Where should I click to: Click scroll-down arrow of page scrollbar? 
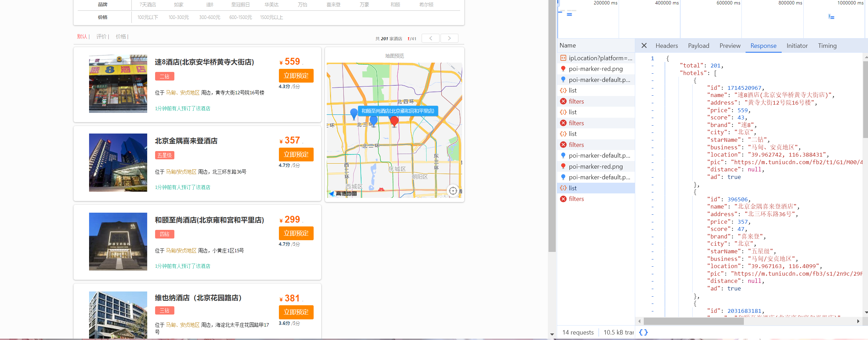click(x=552, y=334)
